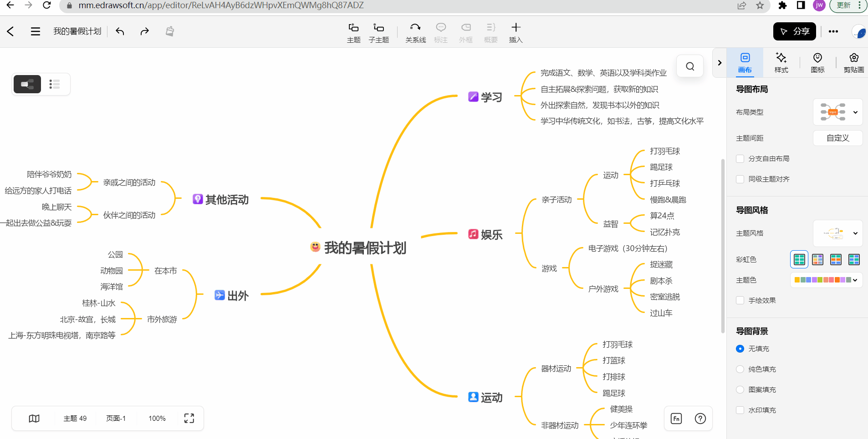This screenshot has width=868, height=439.
Task: Select the 学习 branch topic
Action: pos(485,97)
